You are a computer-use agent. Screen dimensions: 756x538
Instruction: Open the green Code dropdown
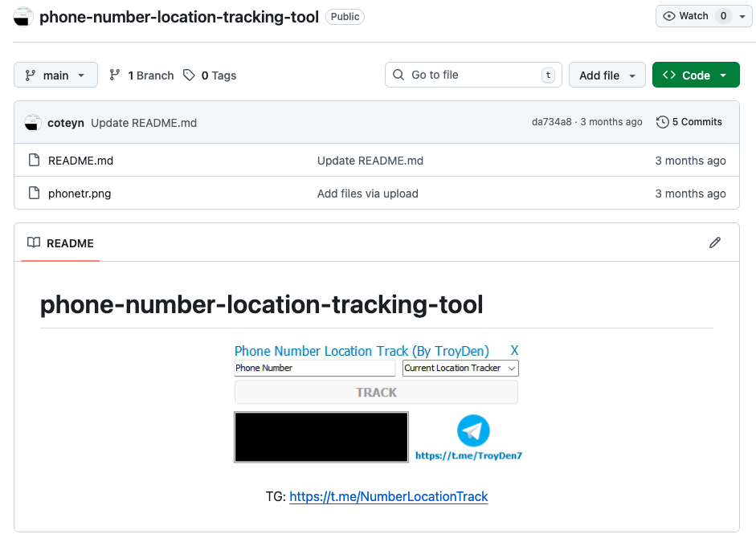[x=695, y=75]
